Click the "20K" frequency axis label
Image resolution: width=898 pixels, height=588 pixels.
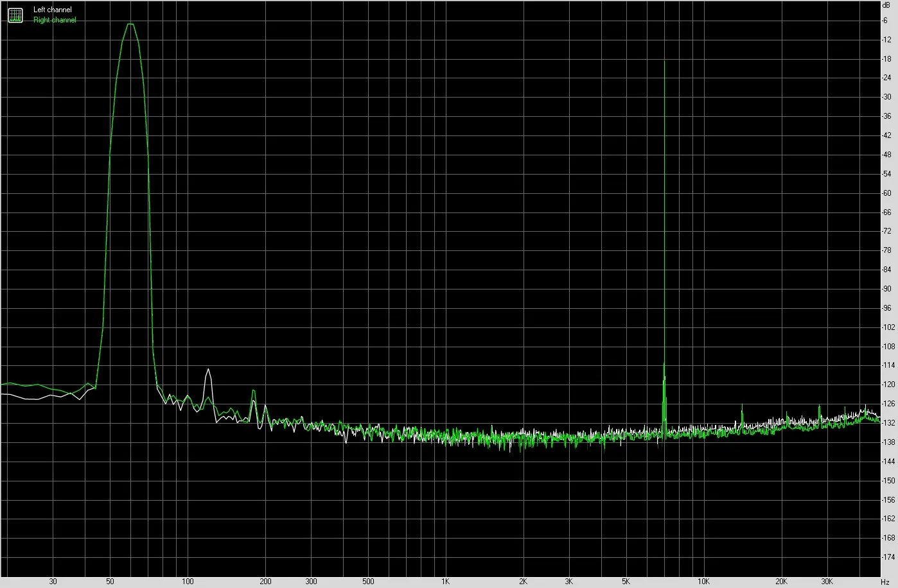coord(781,582)
